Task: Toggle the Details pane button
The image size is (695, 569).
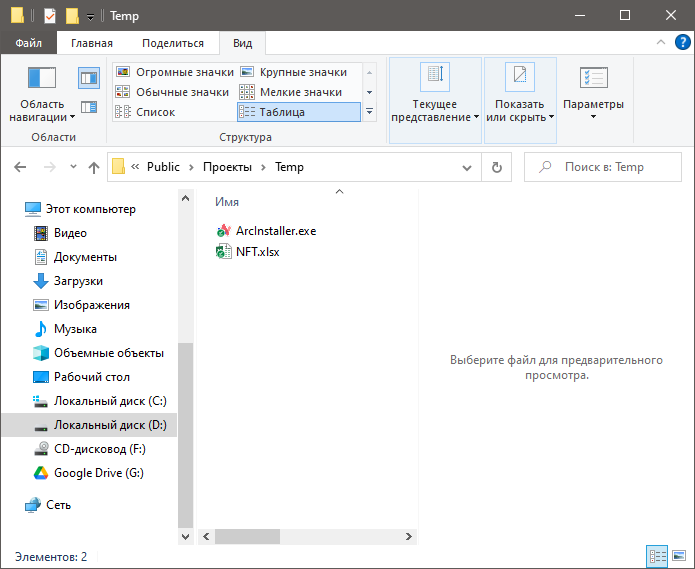Action: click(89, 107)
